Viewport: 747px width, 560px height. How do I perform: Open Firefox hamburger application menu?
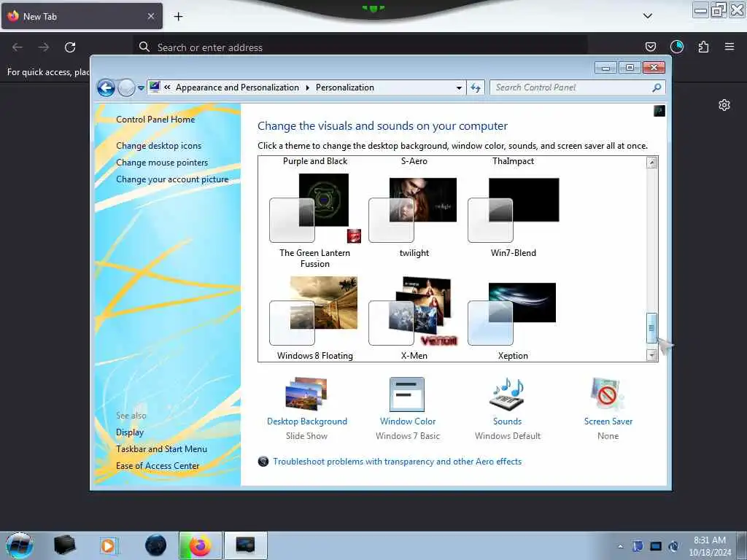pos(729,47)
